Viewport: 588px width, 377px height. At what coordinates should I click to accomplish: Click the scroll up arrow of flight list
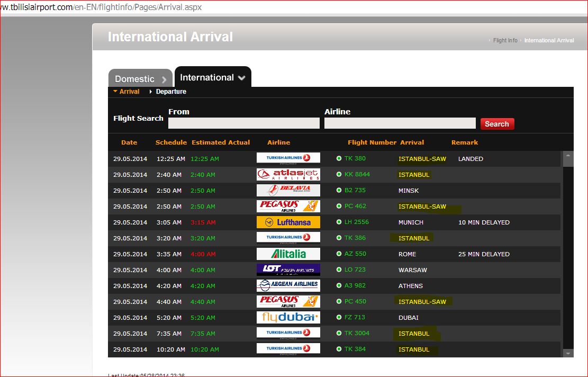568,156
